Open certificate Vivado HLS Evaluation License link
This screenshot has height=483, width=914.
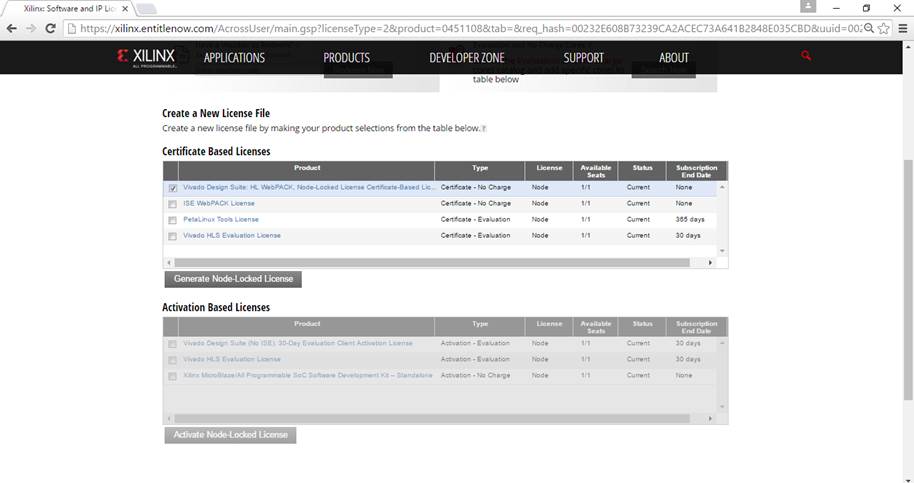pos(232,235)
